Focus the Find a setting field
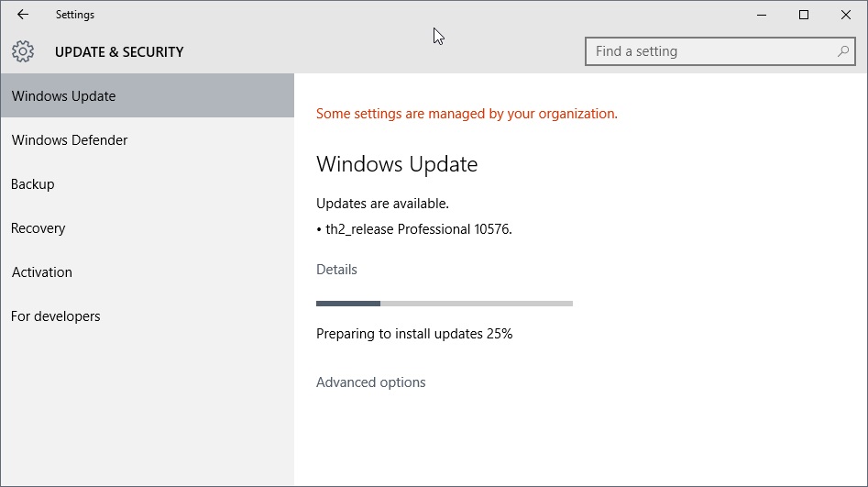 [720, 51]
